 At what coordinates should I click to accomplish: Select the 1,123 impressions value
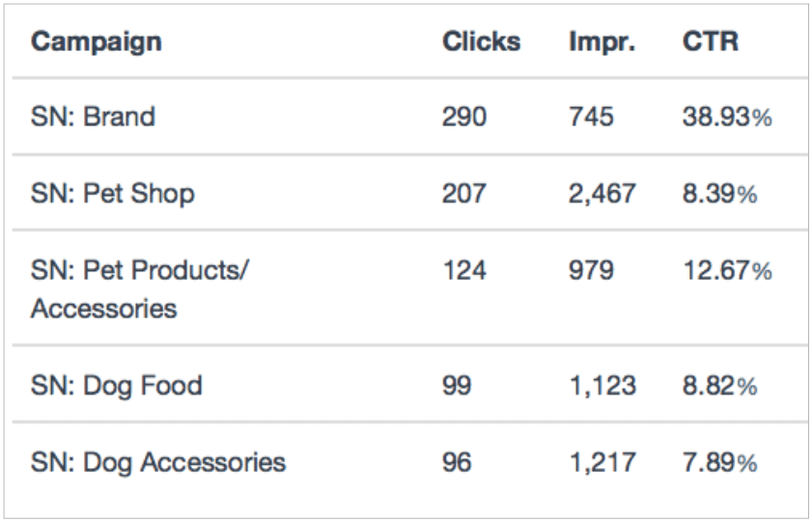coord(602,387)
